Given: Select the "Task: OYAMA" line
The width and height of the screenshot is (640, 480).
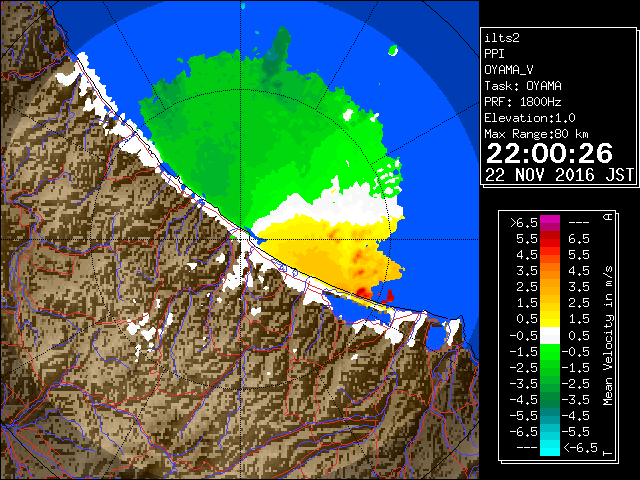Looking at the screenshot, I should pos(523,86).
